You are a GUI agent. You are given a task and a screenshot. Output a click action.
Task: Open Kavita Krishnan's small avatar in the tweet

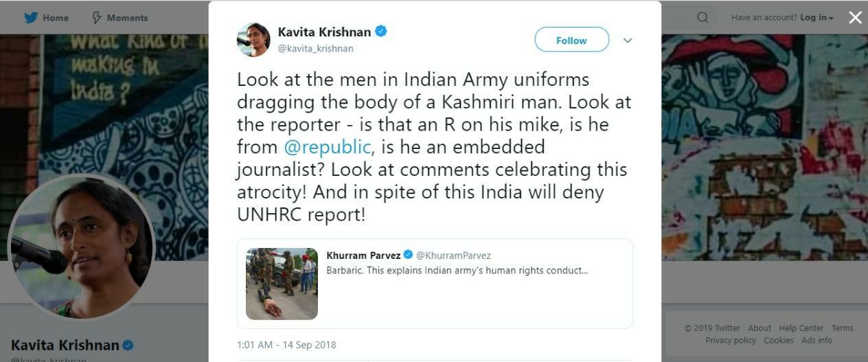[x=253, y=40]
